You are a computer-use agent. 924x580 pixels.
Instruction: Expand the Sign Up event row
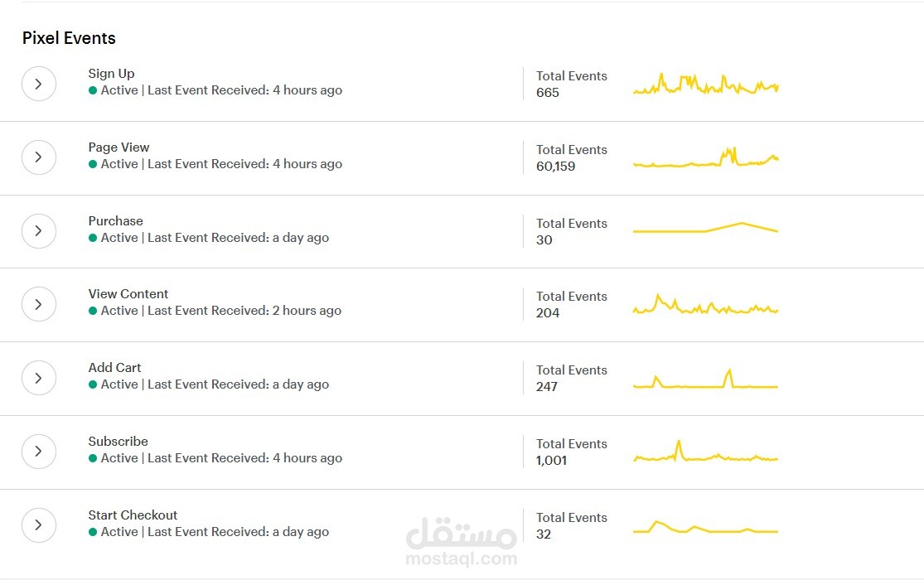coord(39,84)
